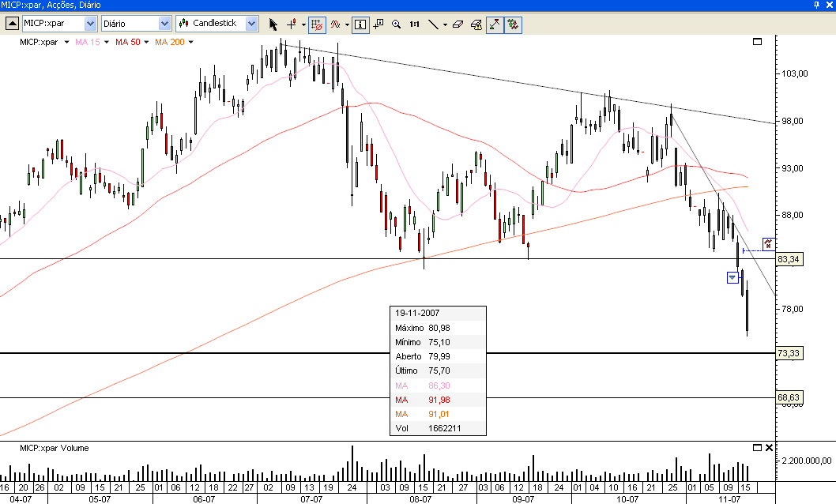This screenshot has height=504, width=836.
Task: Open the crosshair tool dropdown arrow
Action: click(303, 24)
